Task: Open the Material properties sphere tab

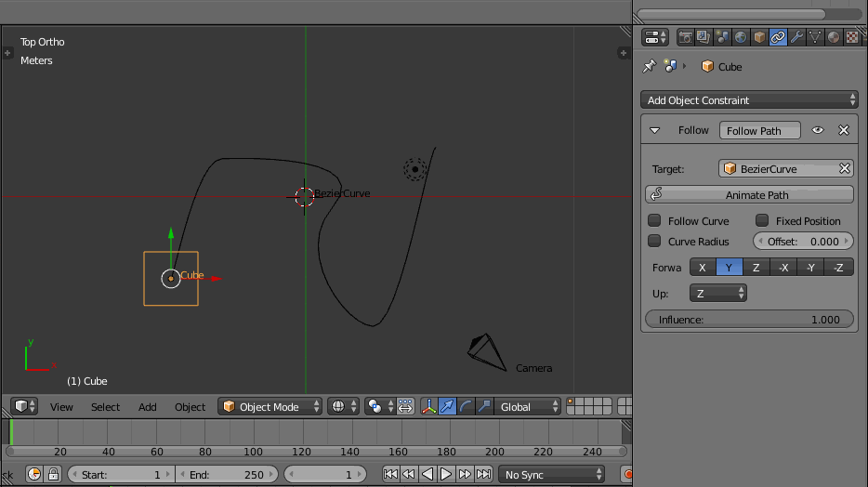Action: coord(834,37)
